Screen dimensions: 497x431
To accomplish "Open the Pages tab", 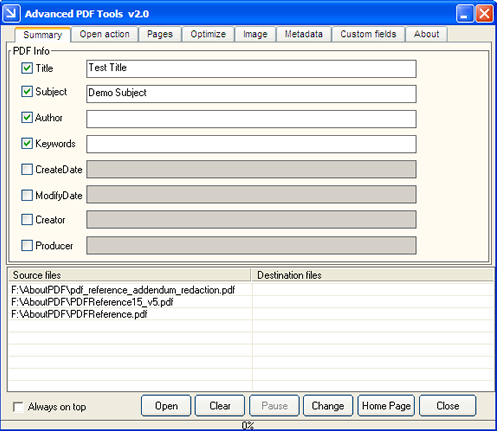I will 160,34.
